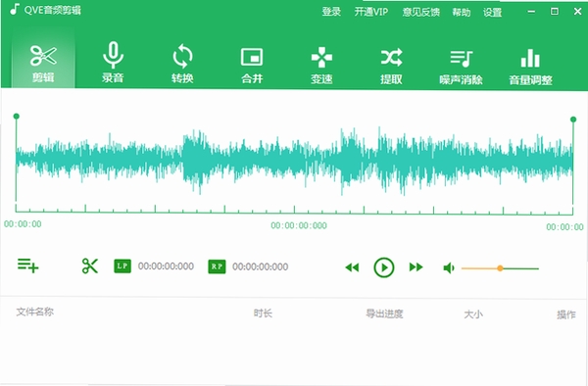Mute with the speaker icon
Screen dimensions: 588x386
click(449, 268)
